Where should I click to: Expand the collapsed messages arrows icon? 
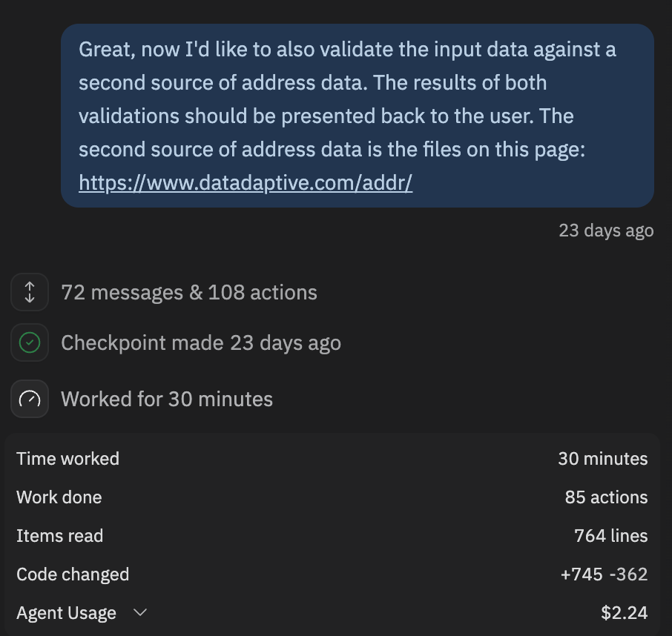click(x=30, y=292)
